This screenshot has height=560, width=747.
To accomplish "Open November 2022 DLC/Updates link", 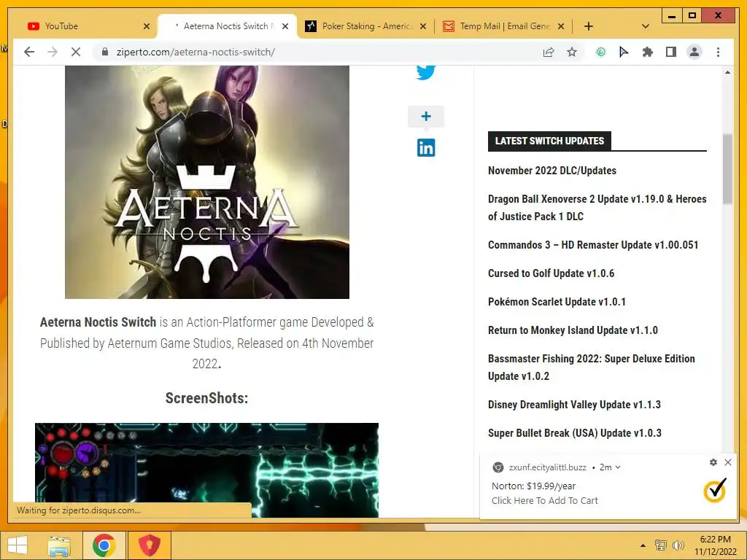I will point(552,171).
